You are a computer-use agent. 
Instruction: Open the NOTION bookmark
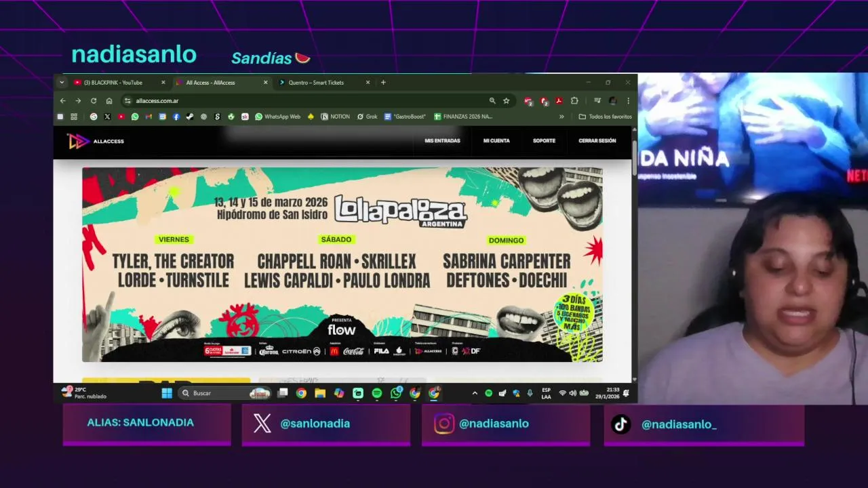click(x=336, y=117)
